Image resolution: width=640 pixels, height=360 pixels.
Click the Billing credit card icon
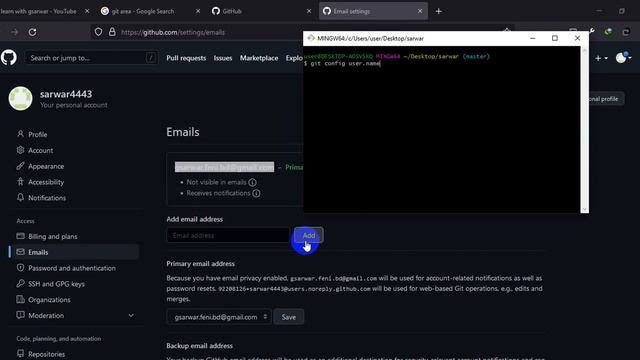(x=20, y=236)
